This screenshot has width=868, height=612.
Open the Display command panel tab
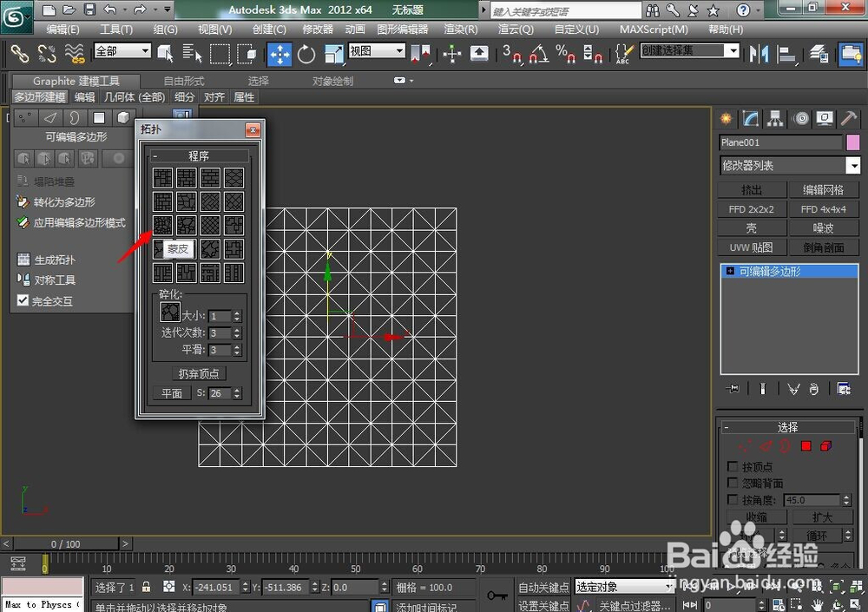(x=825, y=119)
